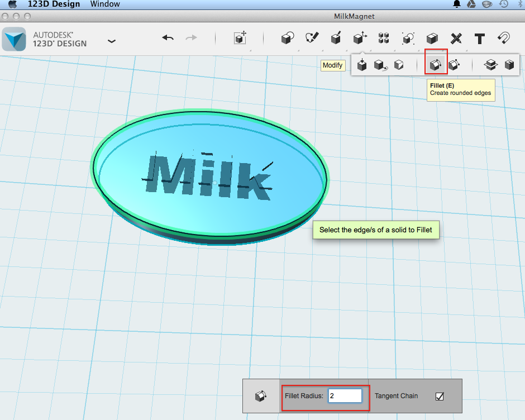Toggle the Tangent Chain checkbox
Screen dimensions: 525x420
(440, 397)
